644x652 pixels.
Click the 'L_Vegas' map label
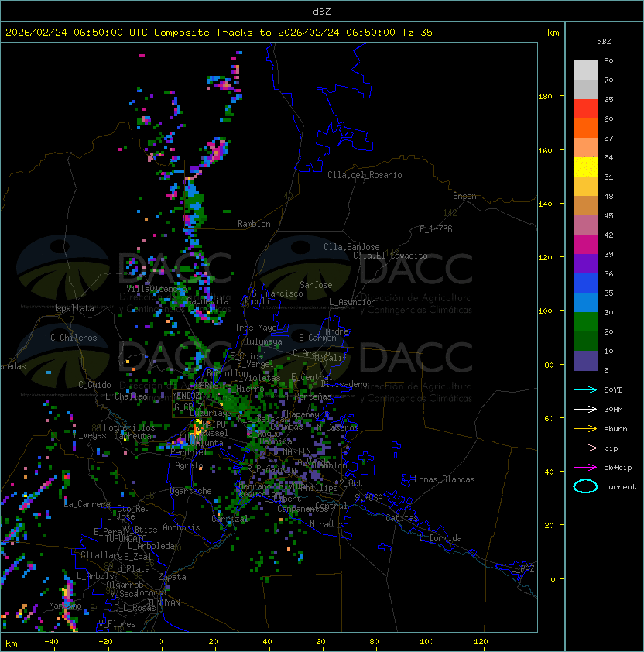tap(90, 435)
